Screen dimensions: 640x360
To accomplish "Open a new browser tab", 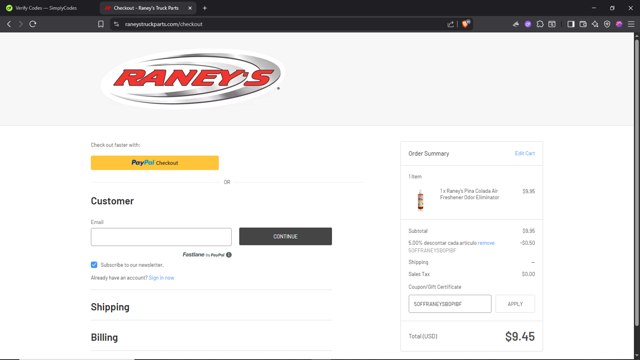I will click(x=204, y=8).
